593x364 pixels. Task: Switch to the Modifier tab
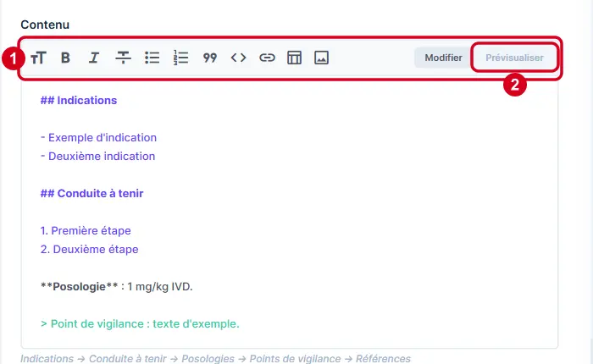click(x=443, y=58)
